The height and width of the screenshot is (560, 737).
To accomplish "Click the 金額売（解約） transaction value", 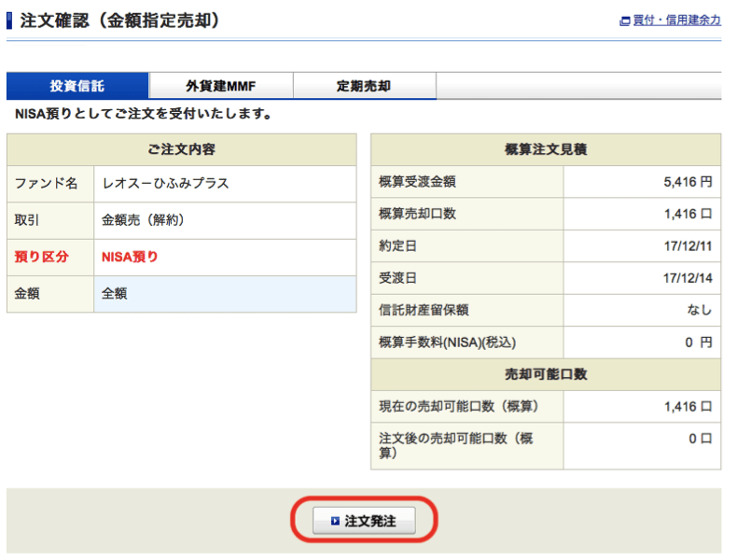I will (143, 220).
